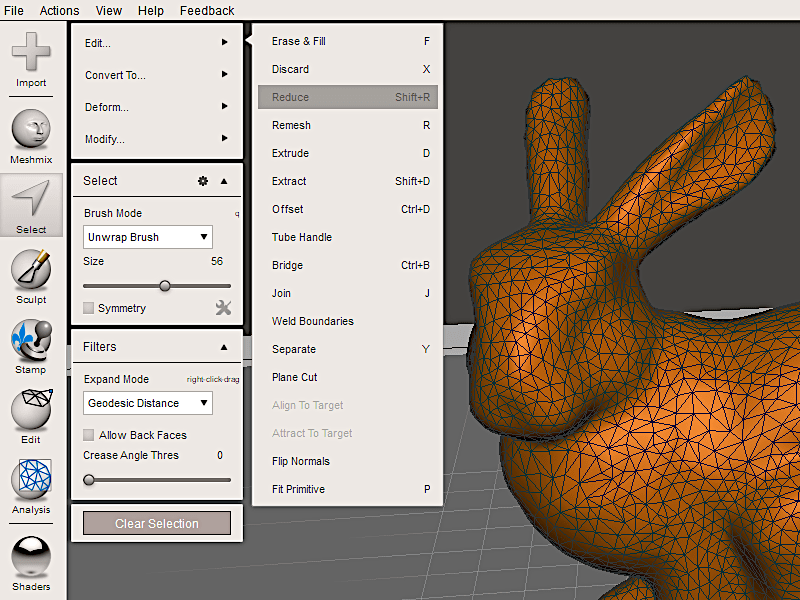Collapse the Select panel triangle
The width and height of the screenshot is (800, 600).
[224, 181]
